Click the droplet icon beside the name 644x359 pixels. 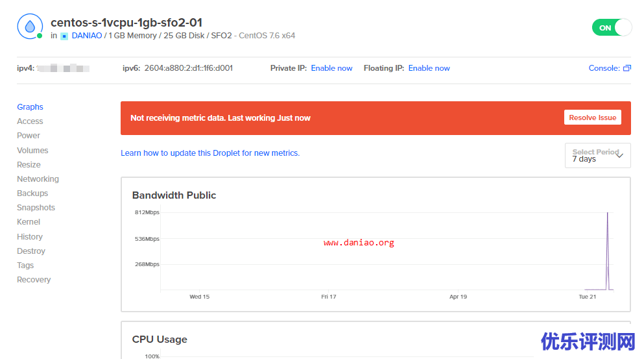pyautogui.click(x=30, y=27)
